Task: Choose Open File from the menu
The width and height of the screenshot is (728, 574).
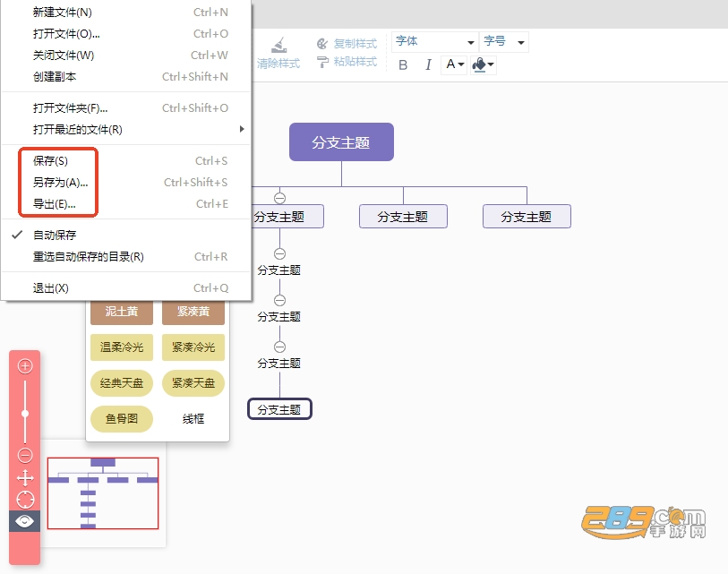Action: point(126,33)
